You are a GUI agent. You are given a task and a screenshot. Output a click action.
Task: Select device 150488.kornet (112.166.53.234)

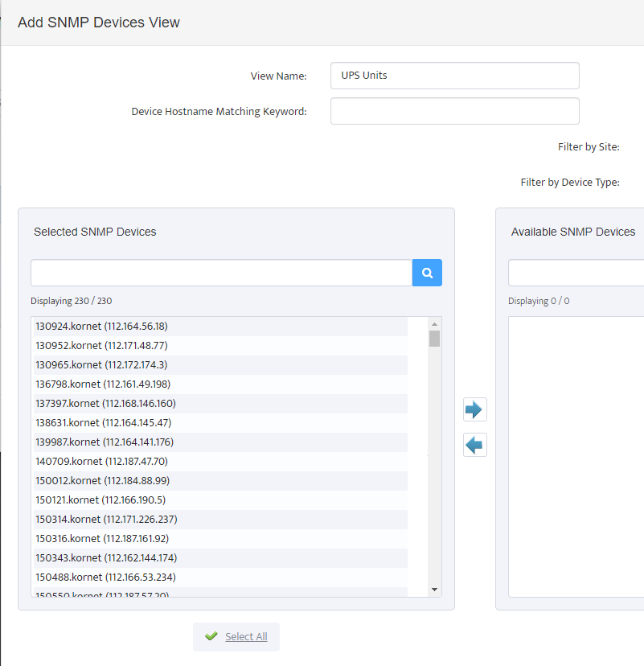221,578
